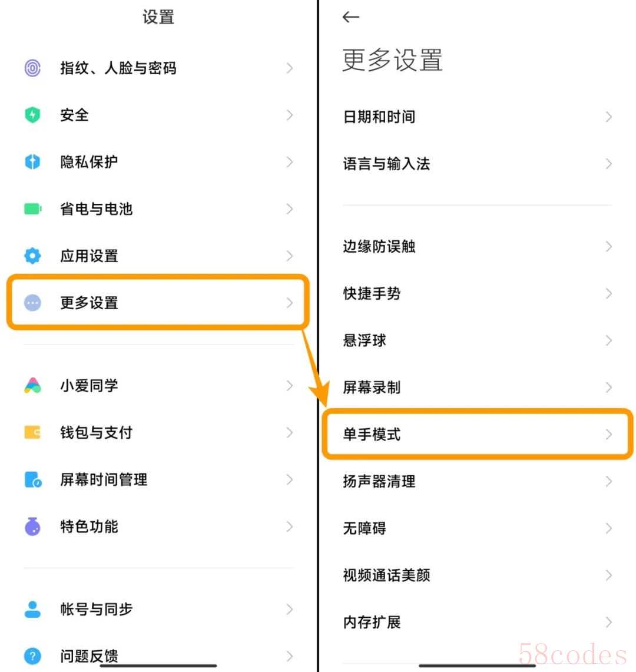Go back using the arrow in 更多设置
The image size is (636, 672).
coord(351,17)
